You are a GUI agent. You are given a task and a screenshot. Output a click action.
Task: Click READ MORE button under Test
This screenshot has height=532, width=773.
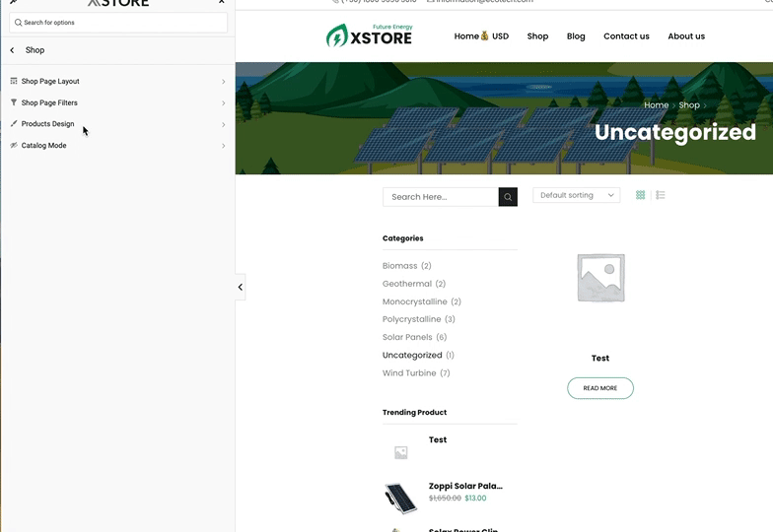coord(600,388)
